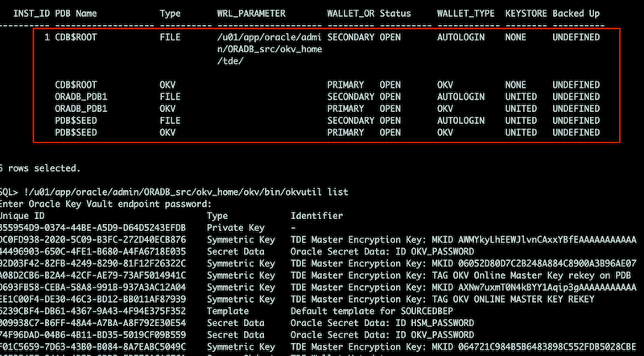
Task: Click the Identifier column header
Action: click(x=316, y=216)
